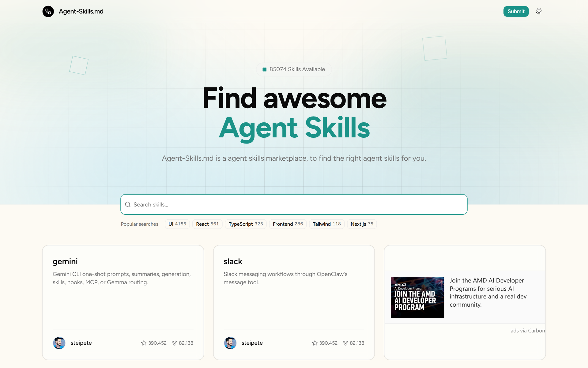
Task: Click the fork icon on gemini card
Action: tap(174, 343)
